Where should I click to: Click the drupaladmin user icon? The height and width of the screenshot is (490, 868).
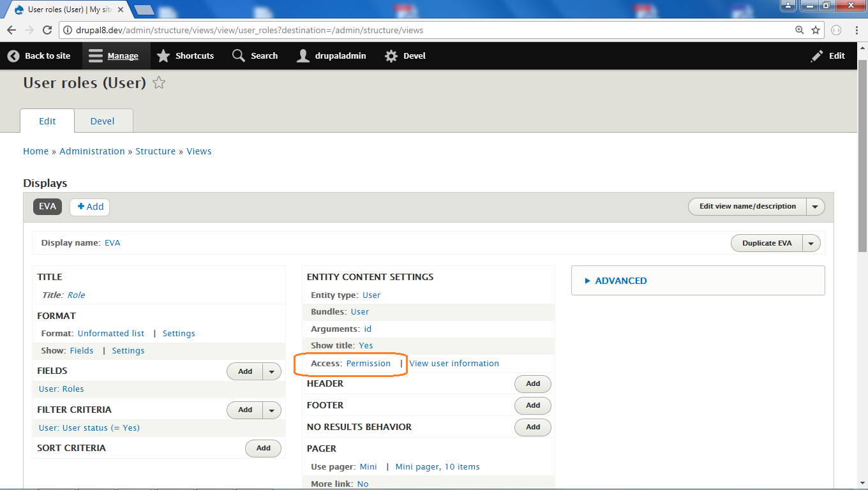(303, 56)
